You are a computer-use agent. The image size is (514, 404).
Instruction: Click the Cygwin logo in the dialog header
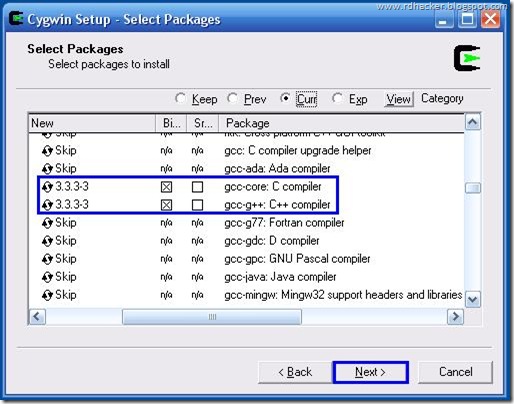click(467, 58)
